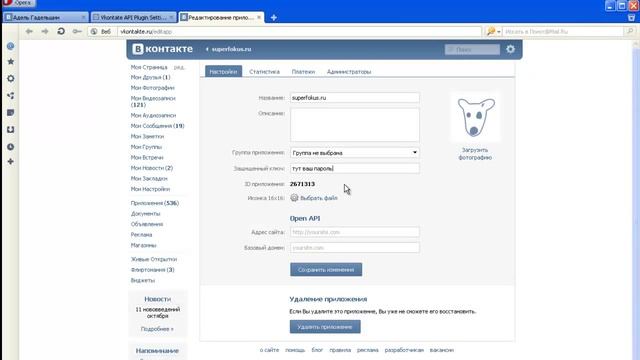Open the Статистика tab
The image size is (640, 360).
click(x=264, y=71)
